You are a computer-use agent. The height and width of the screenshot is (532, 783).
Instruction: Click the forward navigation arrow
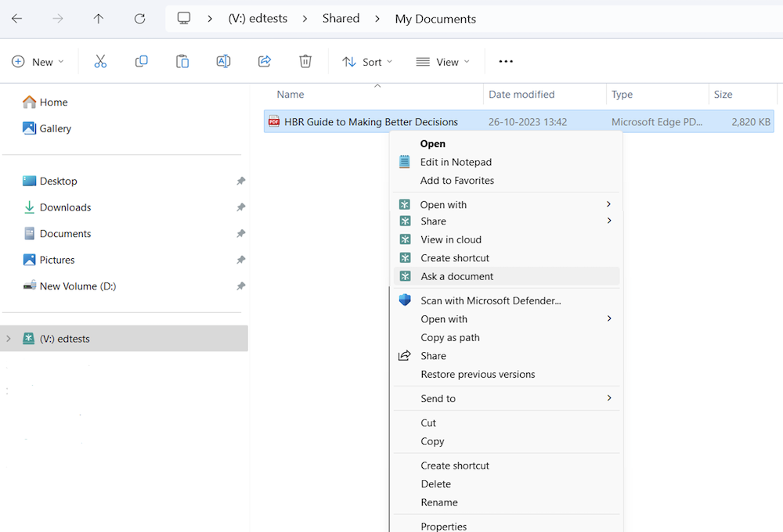[x=58, y=19]
